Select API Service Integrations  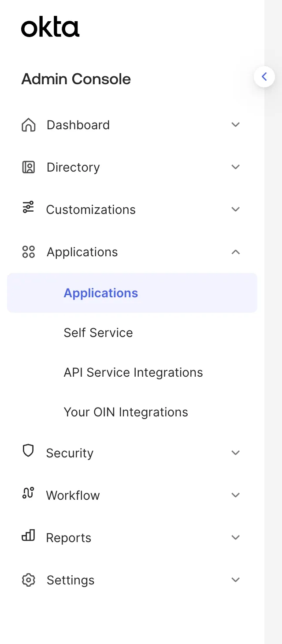133,372
